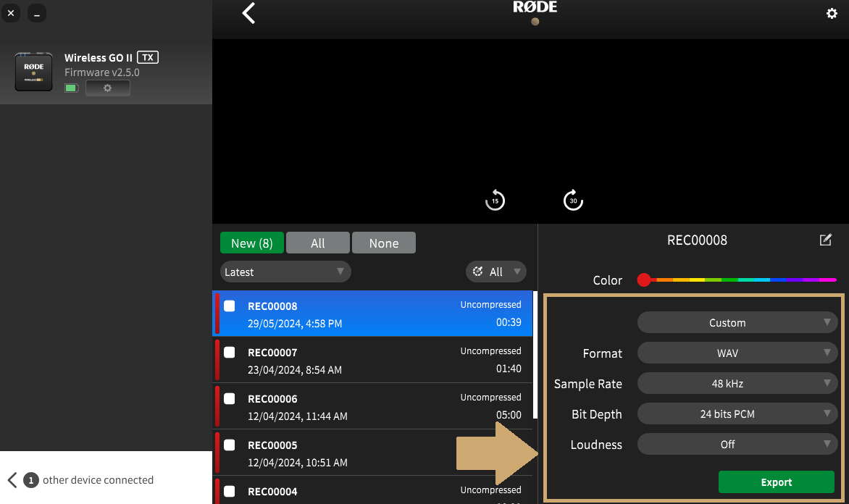Tick the REC00008 checkbox
849x504 pixels.
(x=230, y=306)
